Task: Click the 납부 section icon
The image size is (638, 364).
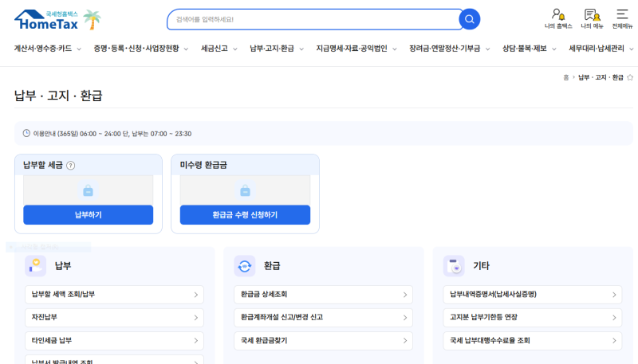Action: 35,266
